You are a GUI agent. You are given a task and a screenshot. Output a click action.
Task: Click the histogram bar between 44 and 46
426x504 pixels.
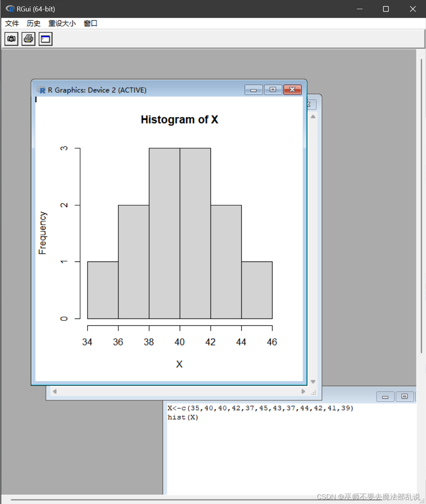pyautogui.click(x=257, y=290)
